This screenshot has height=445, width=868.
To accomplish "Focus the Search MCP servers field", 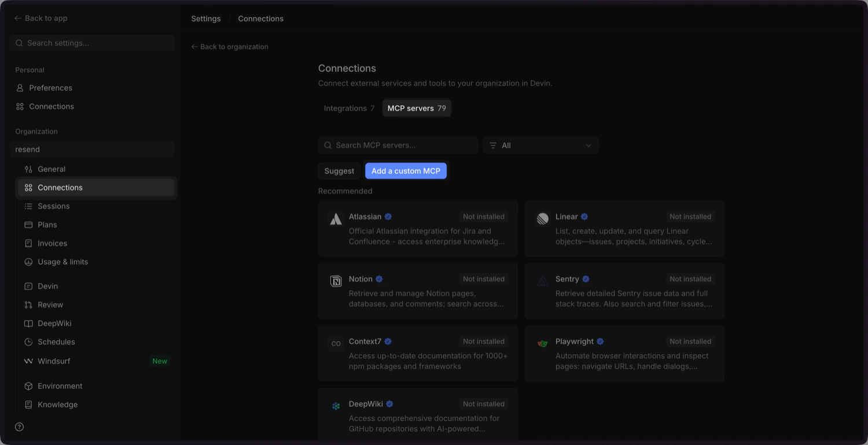I will 398,146.
